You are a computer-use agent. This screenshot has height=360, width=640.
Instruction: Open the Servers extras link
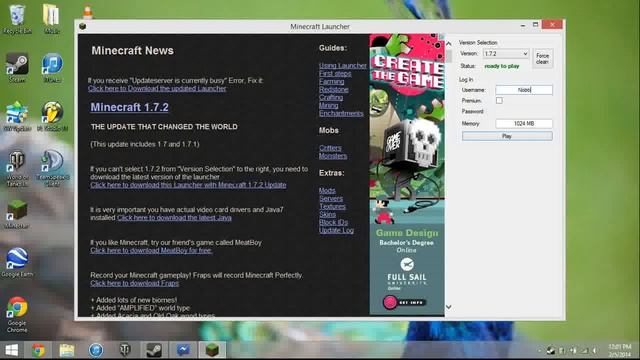[331, 199]
